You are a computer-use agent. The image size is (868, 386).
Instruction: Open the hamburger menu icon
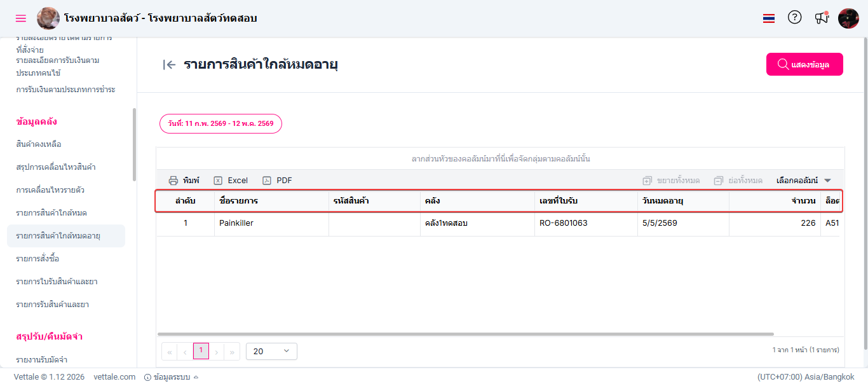[21, 18]
